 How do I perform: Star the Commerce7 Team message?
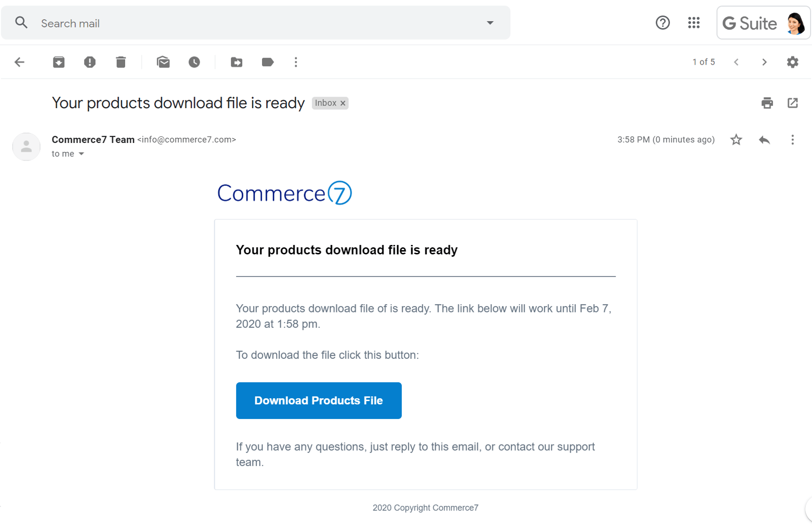click(x=736, y=140)
